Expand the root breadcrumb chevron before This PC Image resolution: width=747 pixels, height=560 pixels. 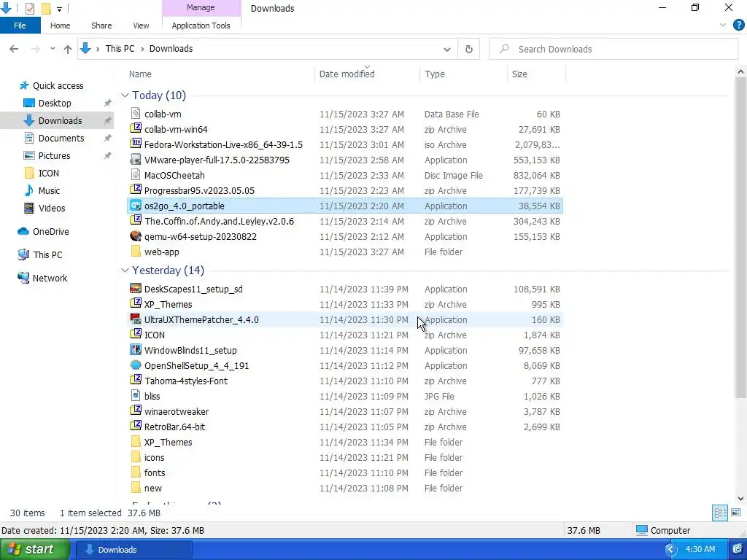pos(98,49)
